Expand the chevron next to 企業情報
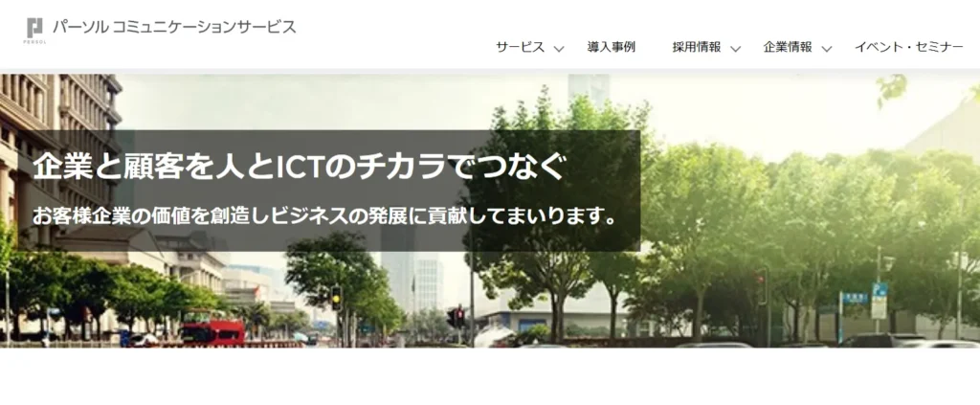980x405 pixels. click(827, 49)
